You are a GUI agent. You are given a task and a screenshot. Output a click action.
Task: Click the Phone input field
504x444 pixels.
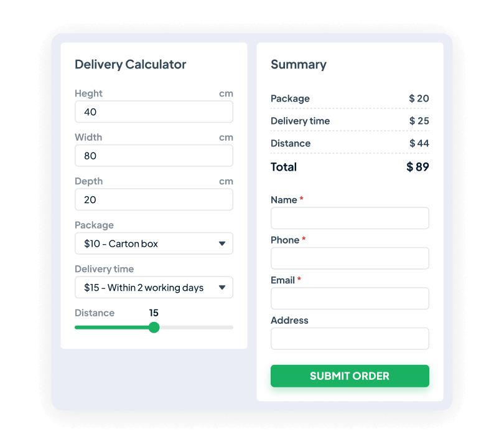click(350, 258)
